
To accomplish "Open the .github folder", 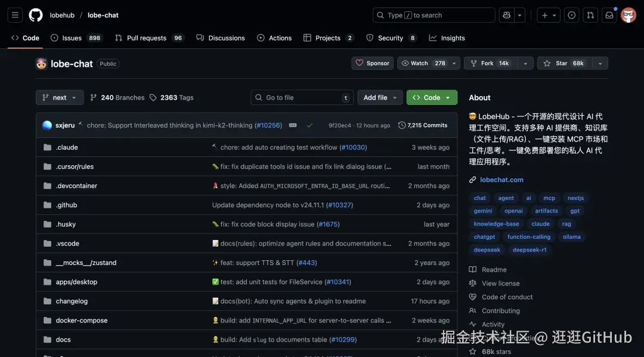I will click(67, 205).
